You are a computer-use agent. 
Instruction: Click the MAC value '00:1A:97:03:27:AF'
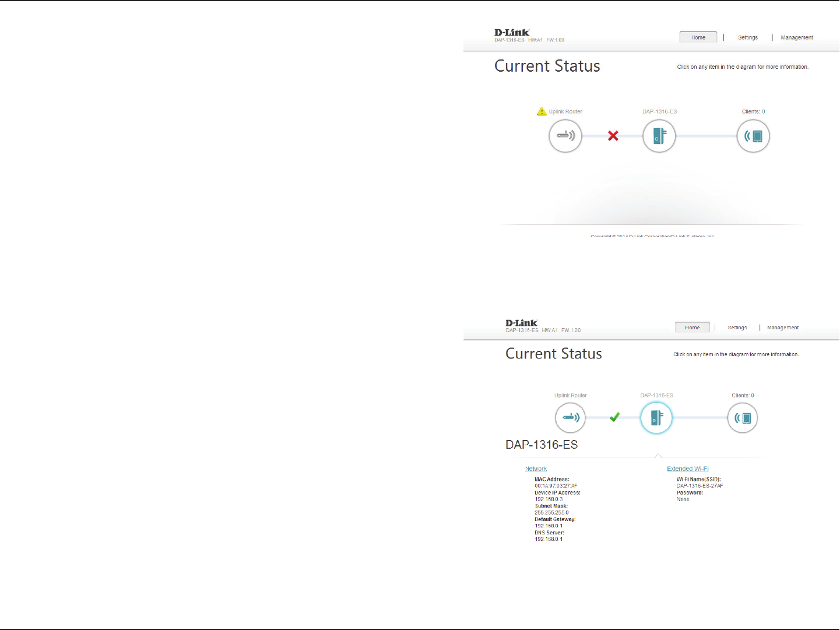pyautogui.click(x=556, y=485)
